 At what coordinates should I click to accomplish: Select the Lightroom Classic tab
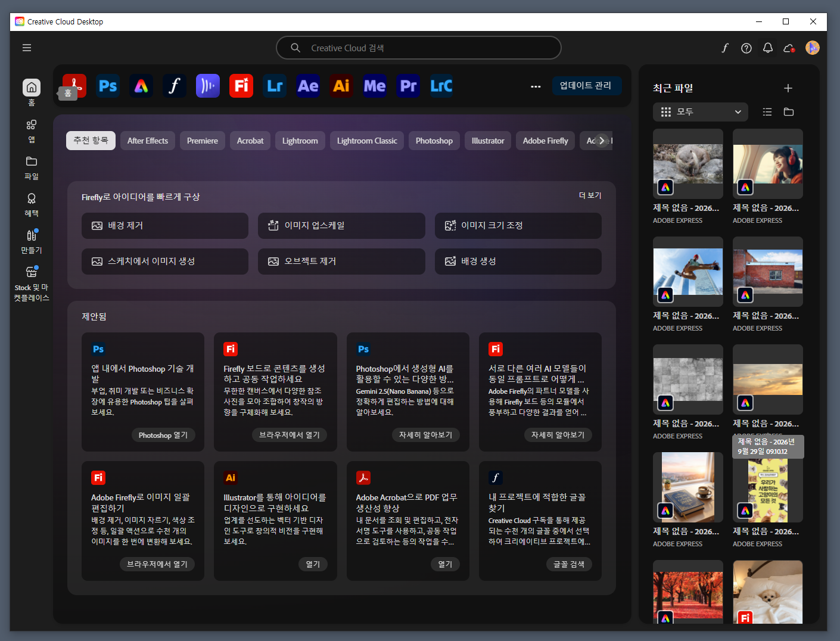pos(367,141)
